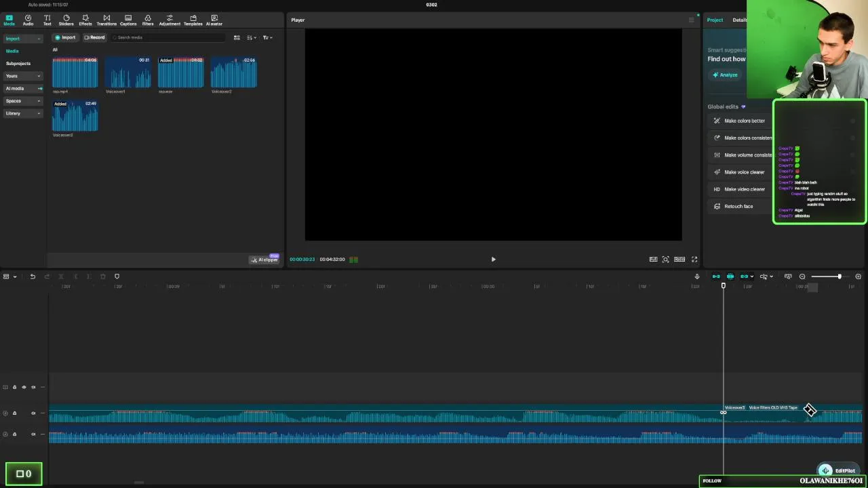This screenshot has width=868, height=488.
Task: Expand the AI media section
Action: point(23,88)
